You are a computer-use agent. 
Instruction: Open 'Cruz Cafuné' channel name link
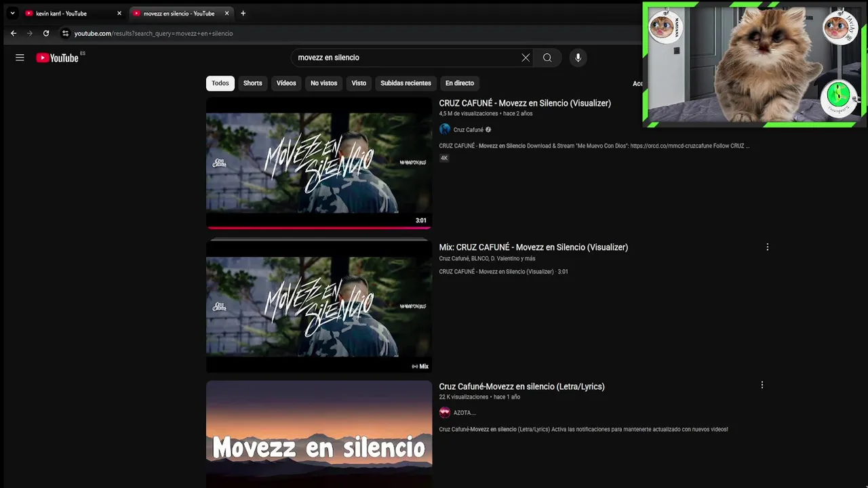pos(468,129)
